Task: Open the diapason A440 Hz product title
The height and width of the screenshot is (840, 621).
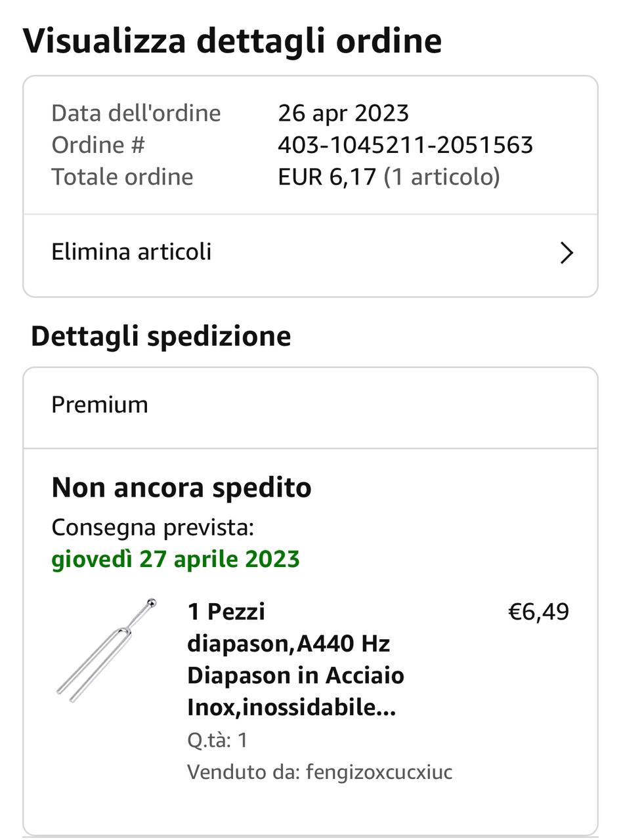Action: click(x=296, y=660)
